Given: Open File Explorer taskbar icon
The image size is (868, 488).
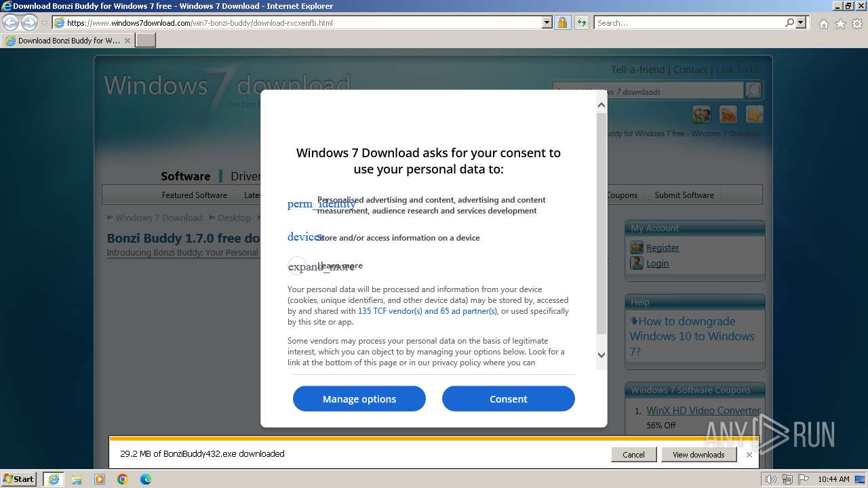Looking at the screenshot, I should click(x=77, y=479).
